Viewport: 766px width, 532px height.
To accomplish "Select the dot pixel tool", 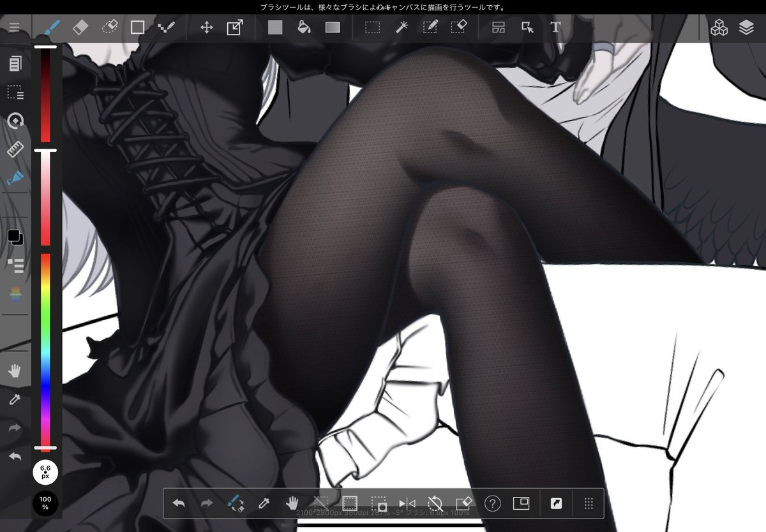I will click(166, 27).
